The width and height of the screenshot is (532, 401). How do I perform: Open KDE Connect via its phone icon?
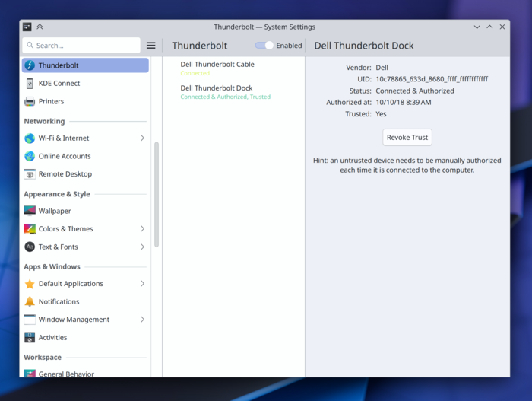[30, 84]
